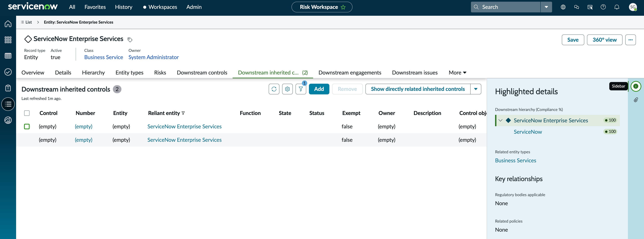Click the ServiceNow logo

[x=33, y=7]
